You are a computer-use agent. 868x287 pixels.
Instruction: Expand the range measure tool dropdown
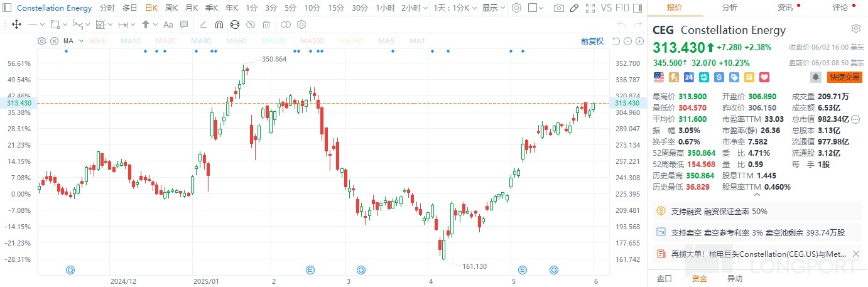pos(133,24)
